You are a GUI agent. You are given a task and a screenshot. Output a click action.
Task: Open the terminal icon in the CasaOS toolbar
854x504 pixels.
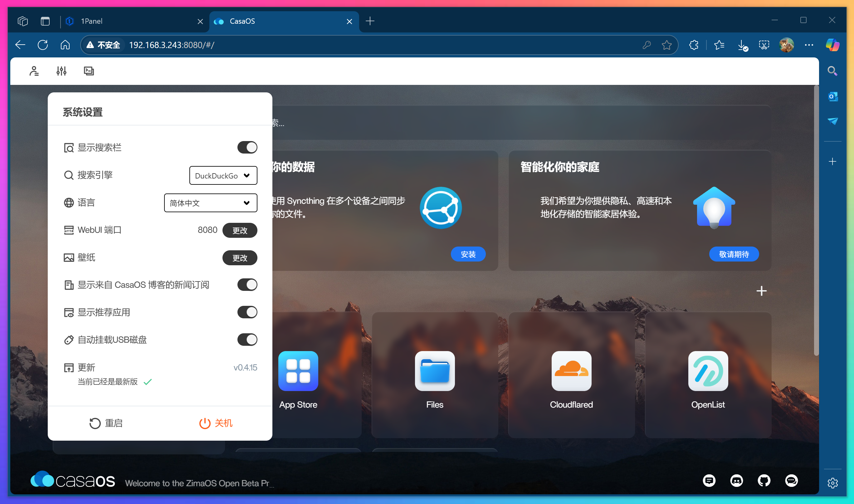(x=89, y=71)
